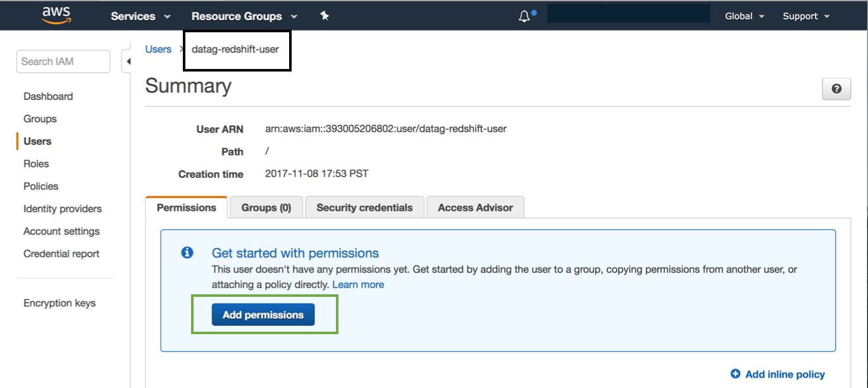
Task: Click the Summary page heading
Action: pos(189,86)
